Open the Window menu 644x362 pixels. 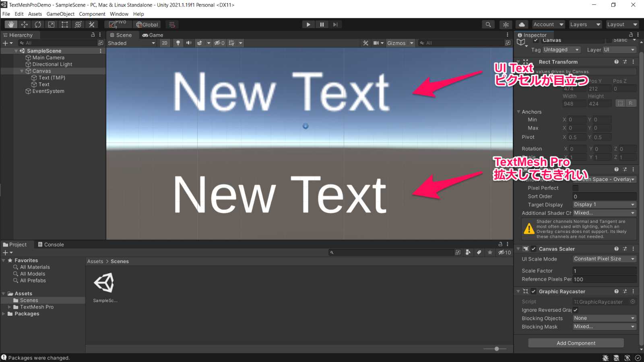(x=119, y=14)
